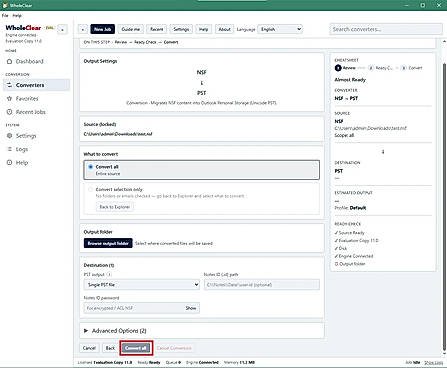The height and width of the screenshot is (368, 447).
Task: Click the Recent toolbar button
Action: [157, 29]
